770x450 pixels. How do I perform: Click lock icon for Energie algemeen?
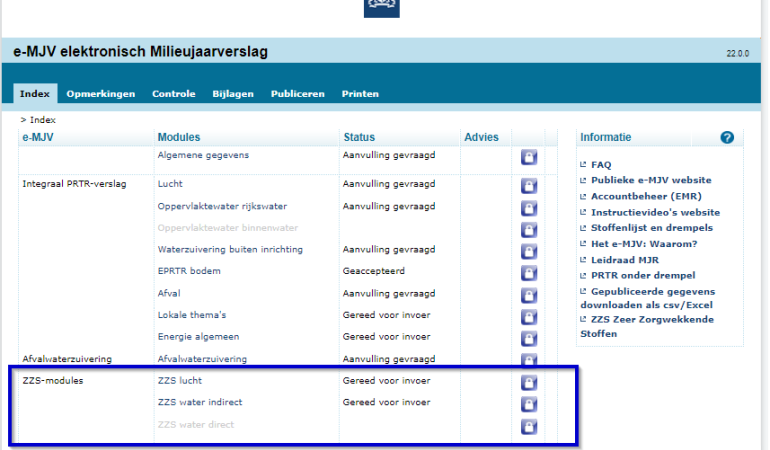tap(529, 338)
